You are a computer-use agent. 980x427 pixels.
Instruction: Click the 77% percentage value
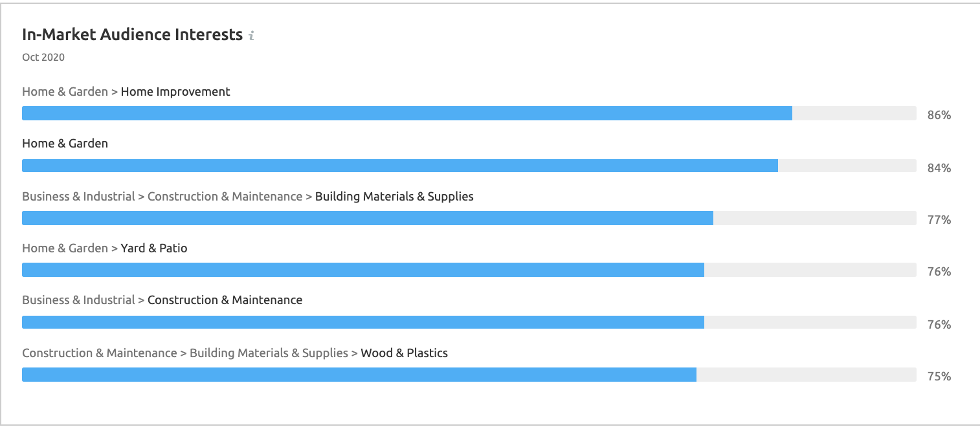tap(939, 220)
